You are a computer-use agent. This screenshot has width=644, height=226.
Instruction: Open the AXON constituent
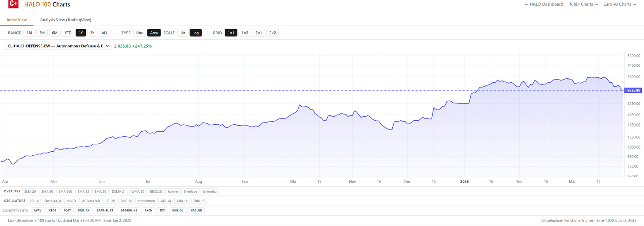click(x=148, y=211)
